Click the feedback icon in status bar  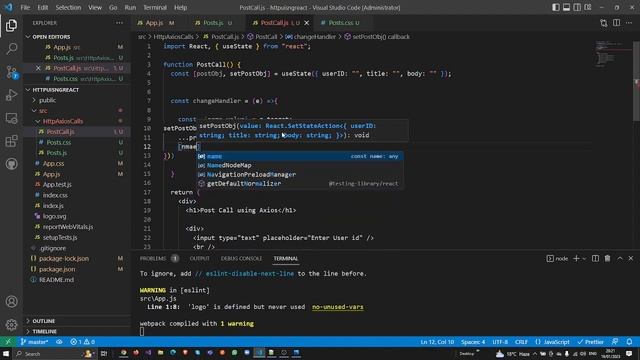pyautogui.click(x=615, y=342)
